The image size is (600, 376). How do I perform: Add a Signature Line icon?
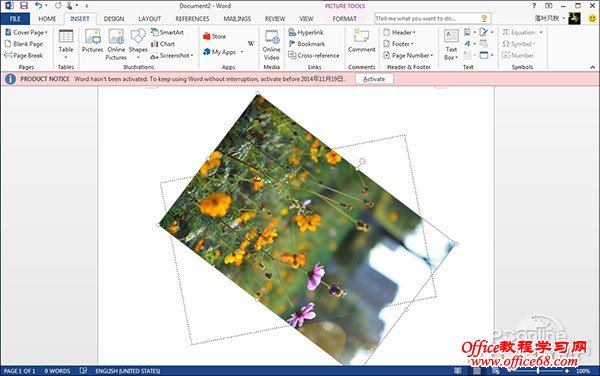click(x=484, y=33)
